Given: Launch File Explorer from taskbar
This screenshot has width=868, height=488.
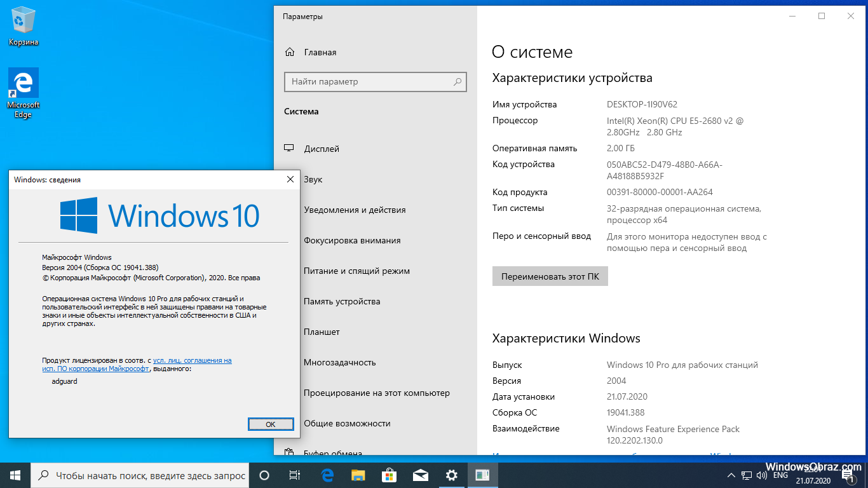Looking at the screenshot, I should 358,475.
